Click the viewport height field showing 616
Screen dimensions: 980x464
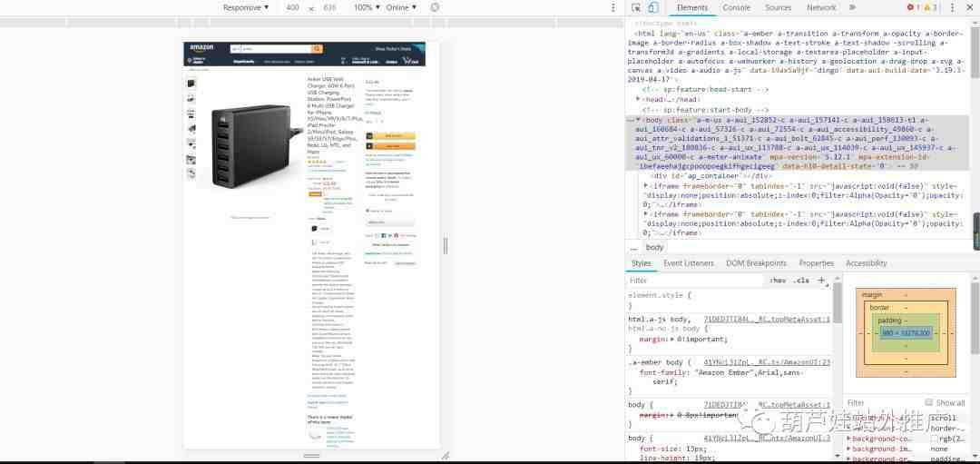tap(329, 7)
